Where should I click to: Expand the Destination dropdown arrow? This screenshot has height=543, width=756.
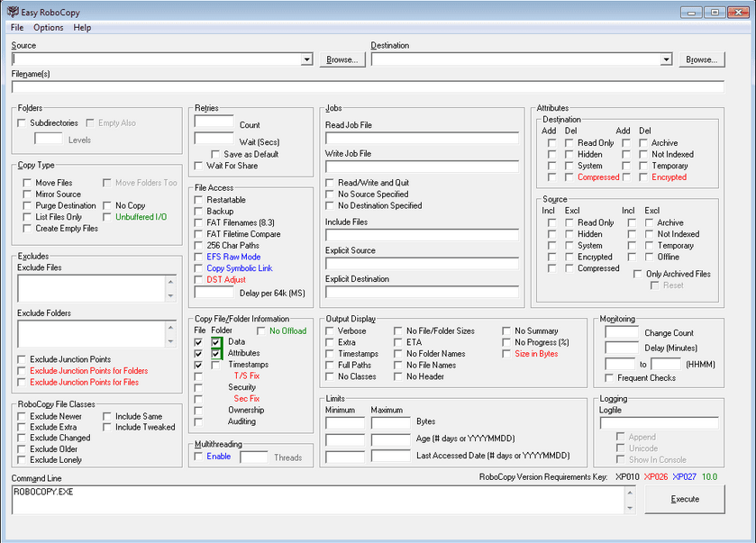[x=666, y=59]
